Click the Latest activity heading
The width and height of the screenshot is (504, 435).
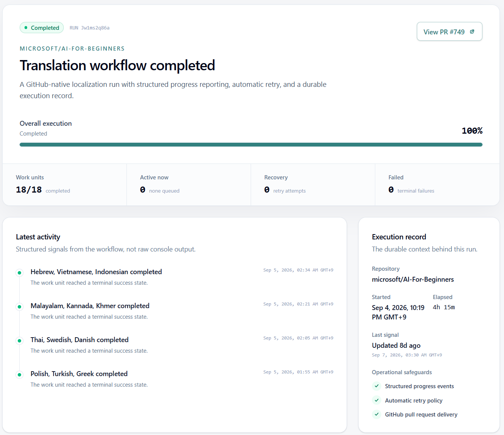38,237
